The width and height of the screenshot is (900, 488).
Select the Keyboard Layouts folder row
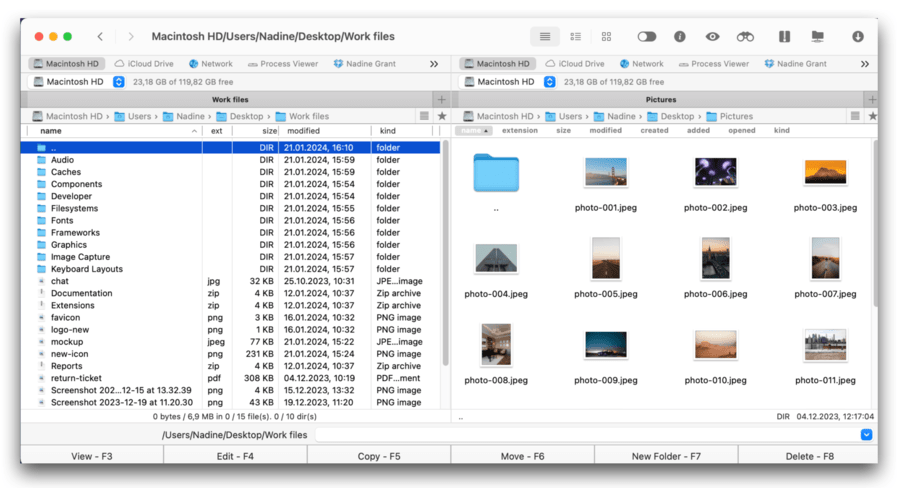(x=230, y=269)
